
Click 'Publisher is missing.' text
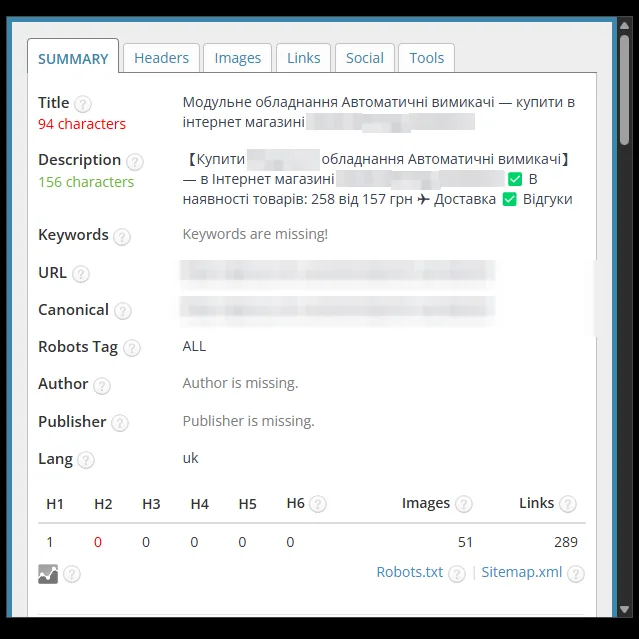click(x=249, y=421)
